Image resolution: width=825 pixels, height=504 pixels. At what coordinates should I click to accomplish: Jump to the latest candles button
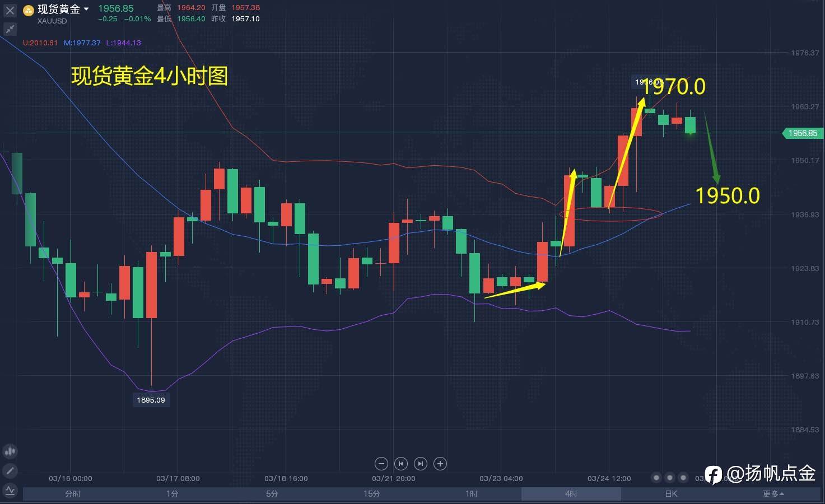[421, 464]
